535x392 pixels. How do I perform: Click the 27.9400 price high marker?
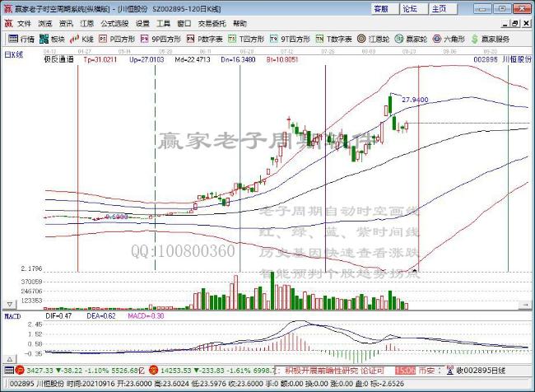(x=414, y=99)
